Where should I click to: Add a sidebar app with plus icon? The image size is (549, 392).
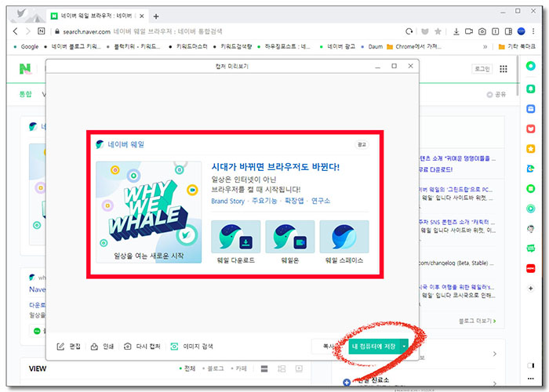click(531, 289)
